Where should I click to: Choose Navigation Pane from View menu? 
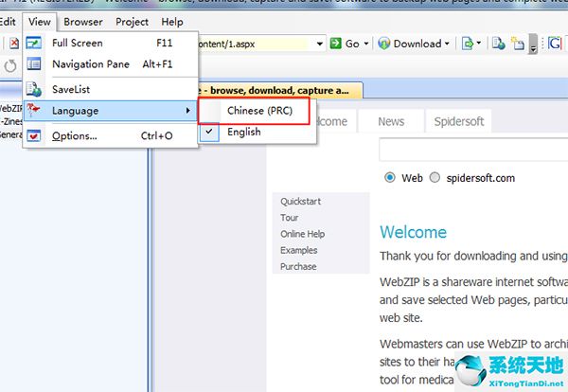point(111,64)
